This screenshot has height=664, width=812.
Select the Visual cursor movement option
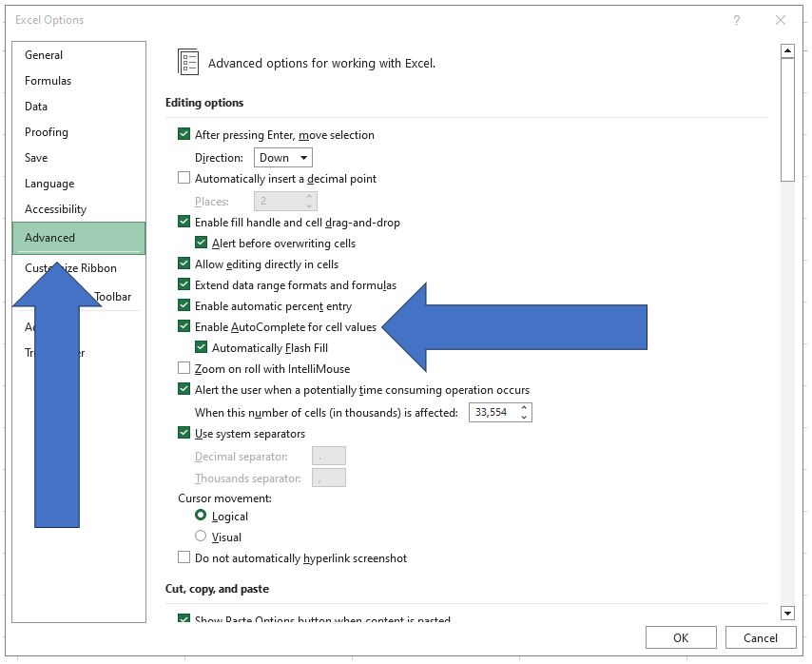coord(201,537)
